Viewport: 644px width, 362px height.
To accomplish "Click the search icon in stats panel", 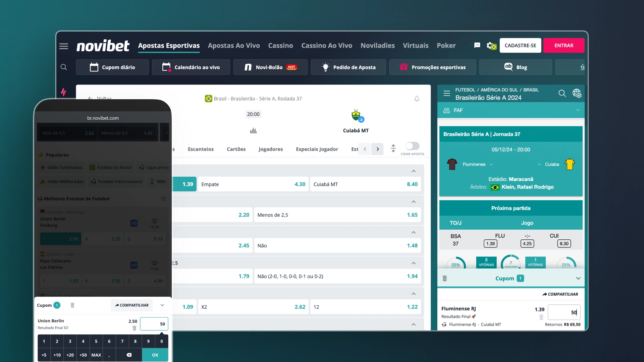I will 562,94.
